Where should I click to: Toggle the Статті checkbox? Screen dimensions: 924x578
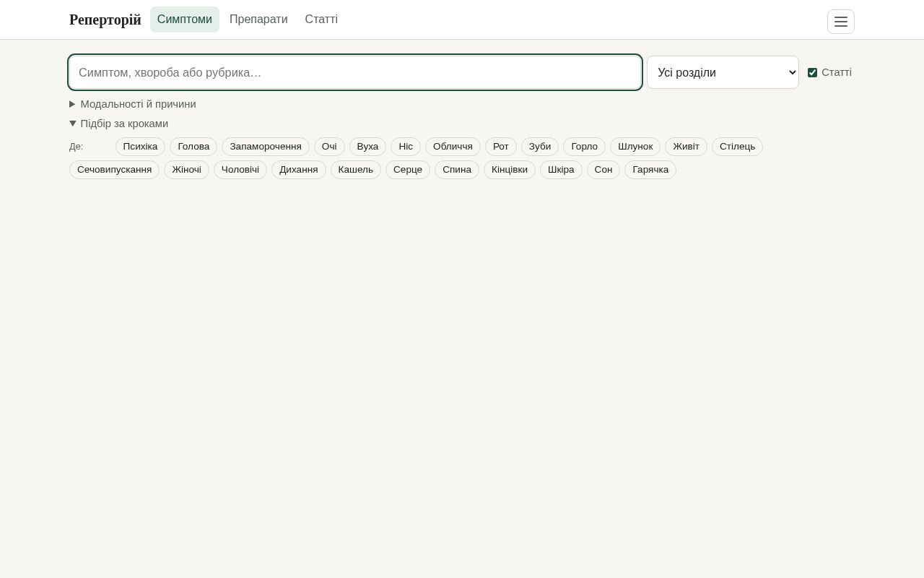point(812,72)
